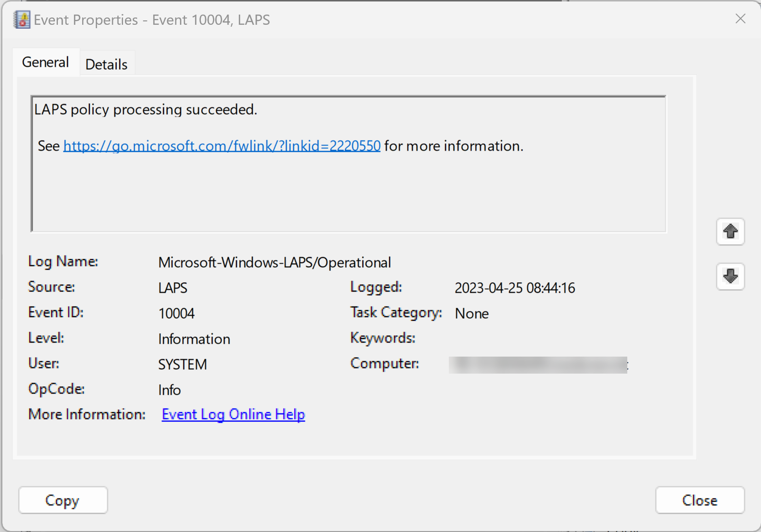
Task: Go to next event with down arrow
Action: [x=730, y=276]
